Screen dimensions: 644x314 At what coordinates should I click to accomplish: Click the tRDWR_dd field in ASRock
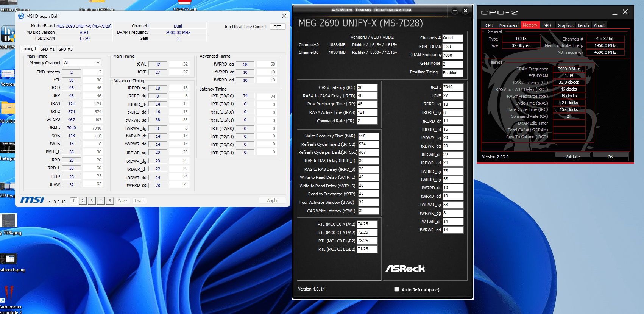point(453,163)
